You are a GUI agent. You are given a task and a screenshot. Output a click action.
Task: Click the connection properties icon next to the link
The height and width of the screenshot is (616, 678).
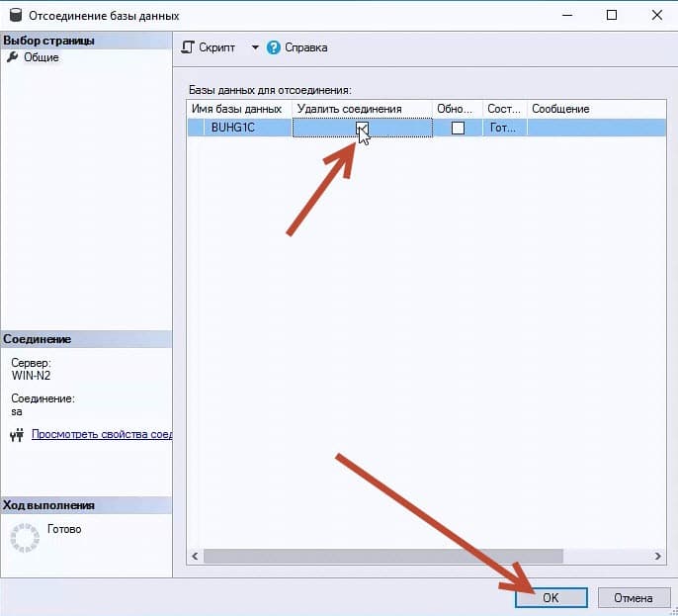[x=17, y=434]
